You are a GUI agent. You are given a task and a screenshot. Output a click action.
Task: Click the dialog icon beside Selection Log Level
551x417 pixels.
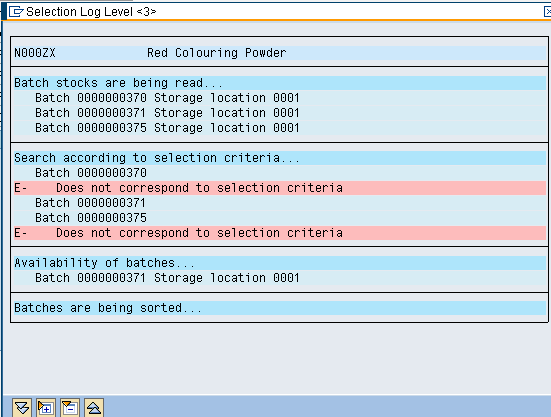16,12
